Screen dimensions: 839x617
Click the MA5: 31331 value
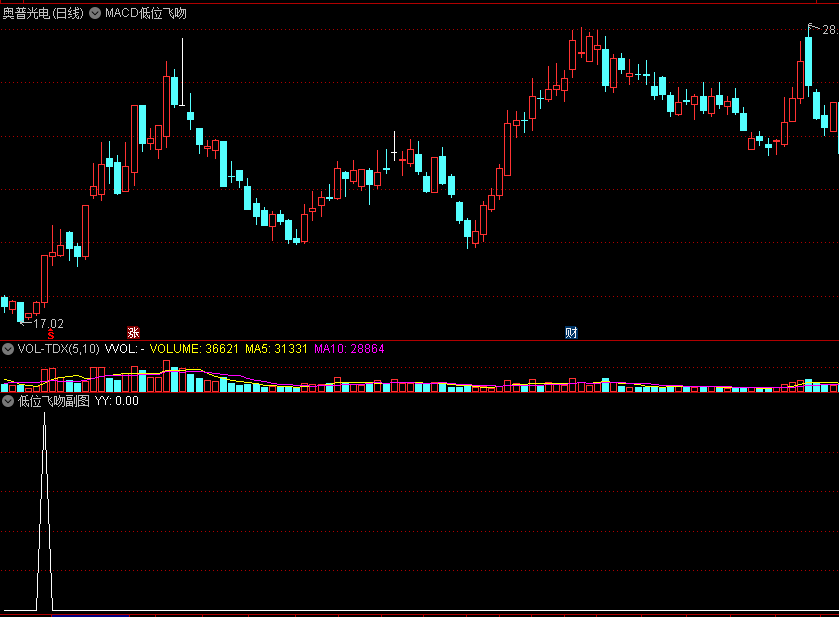click(x=276, y=349)
